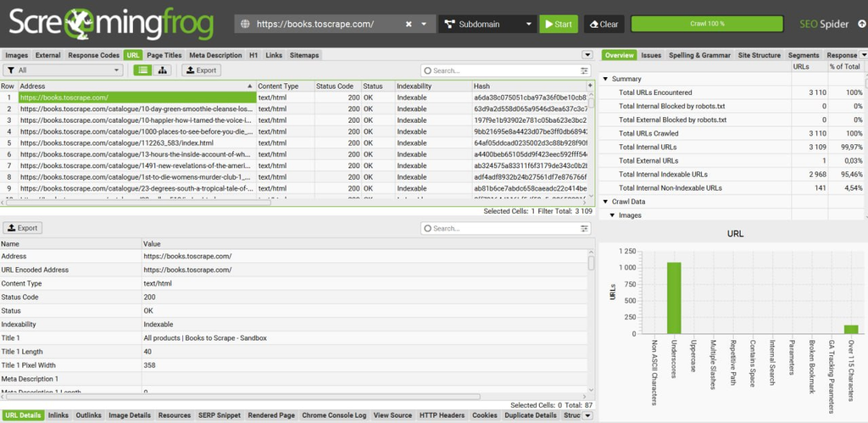Screen dimensions: 868x423
Task: Click the Clear button
Action: 604,25
